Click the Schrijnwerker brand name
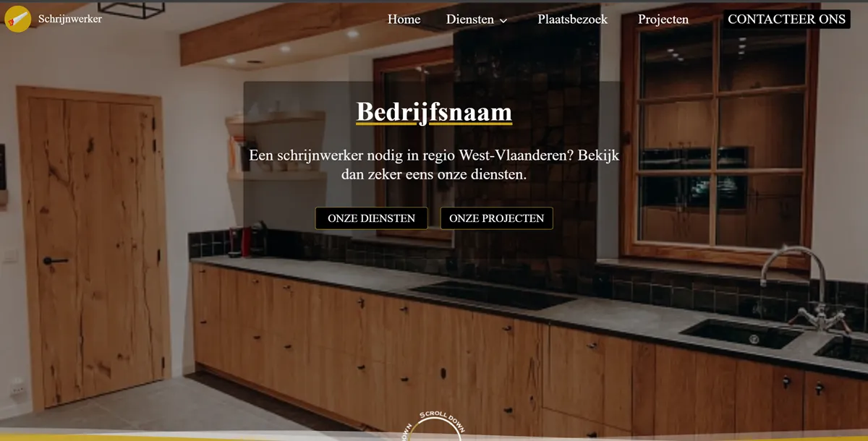Viewport: 868px width, 441px height. (70, 19)
